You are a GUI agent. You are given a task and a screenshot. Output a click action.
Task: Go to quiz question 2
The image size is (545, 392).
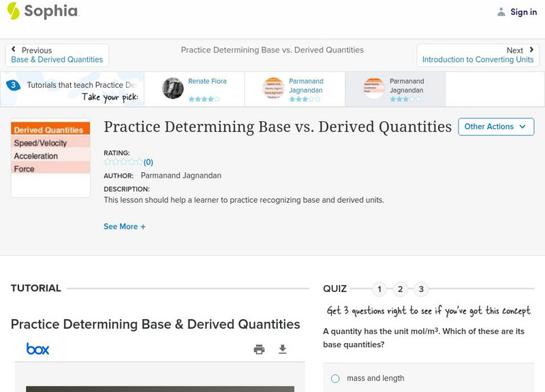click(x=400, y=289)
